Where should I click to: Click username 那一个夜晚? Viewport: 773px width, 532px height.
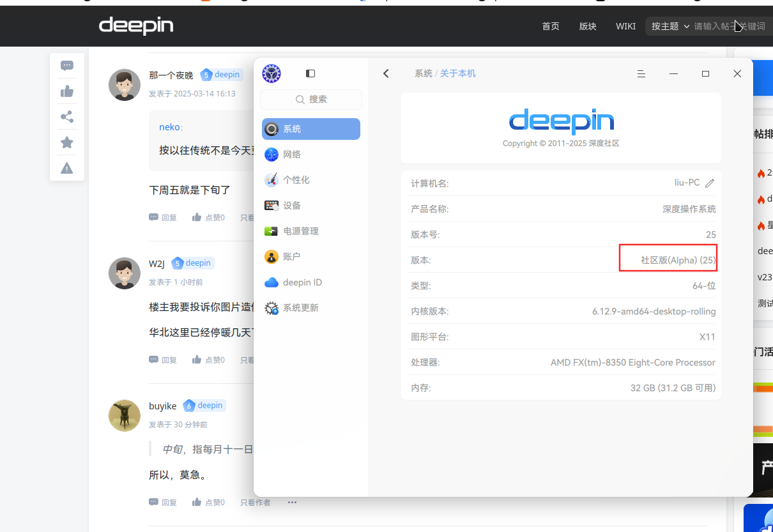tap(171, 75)
